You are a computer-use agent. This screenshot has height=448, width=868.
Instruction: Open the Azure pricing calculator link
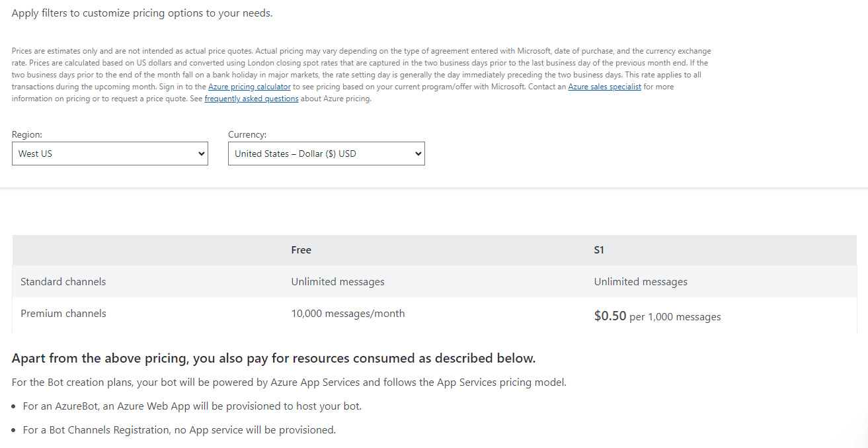[x=249, y=87]
